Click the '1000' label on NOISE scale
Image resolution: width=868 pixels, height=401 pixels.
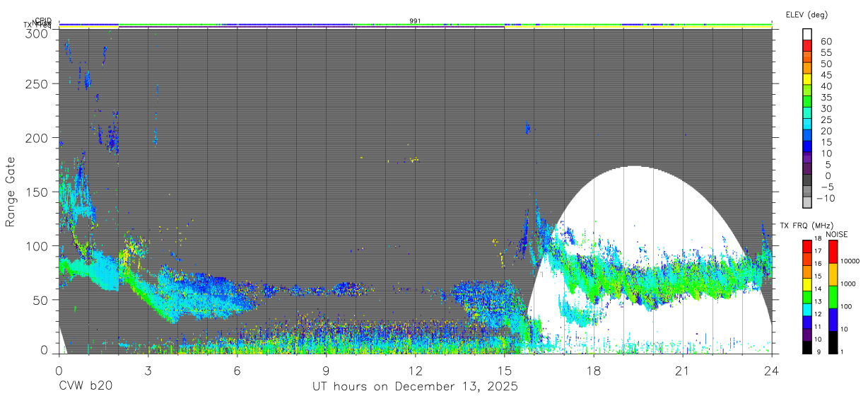(x=848, y=284)
